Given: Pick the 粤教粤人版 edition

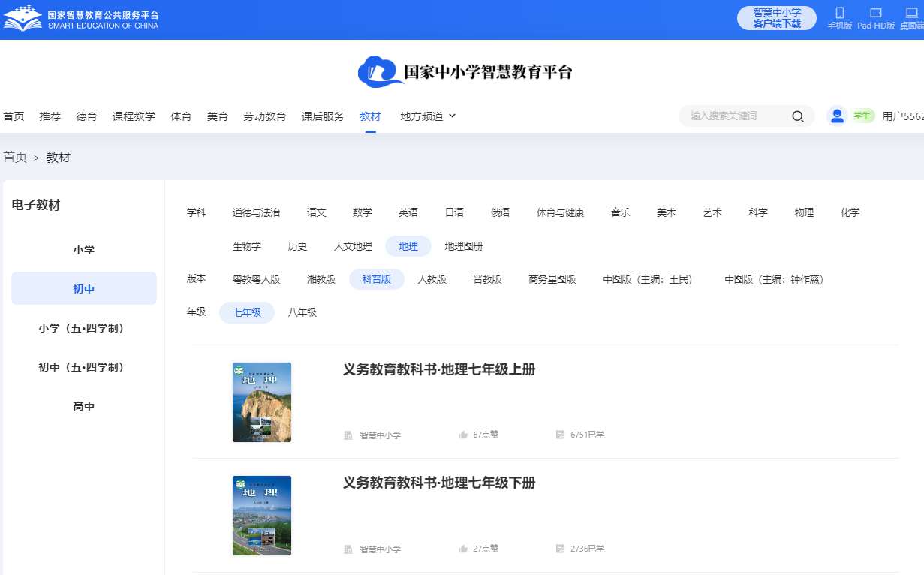Looking at the screenshot, I should (x=256, y=279).
